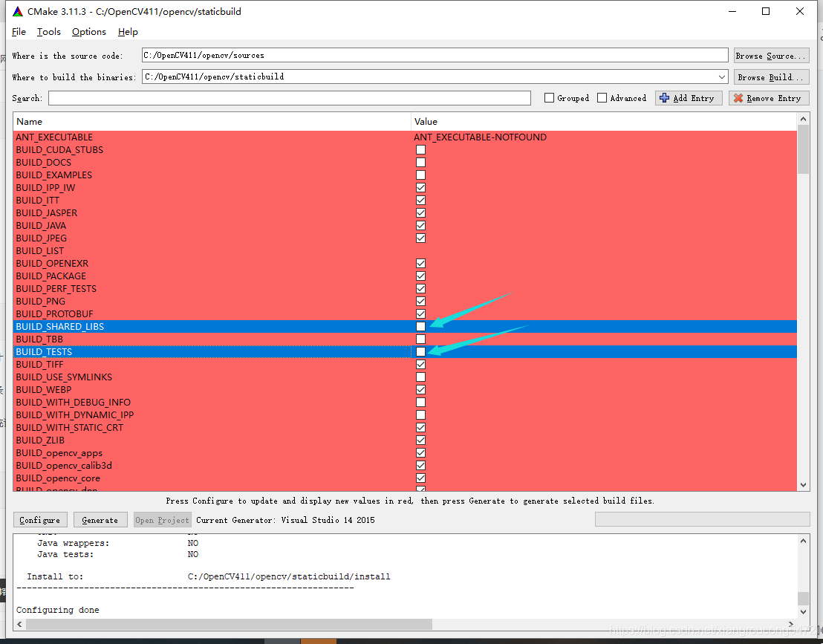823x644 pixels.
Task: Click the variable list vertical scrollbar thumb
Action: [x=803, y=149]
